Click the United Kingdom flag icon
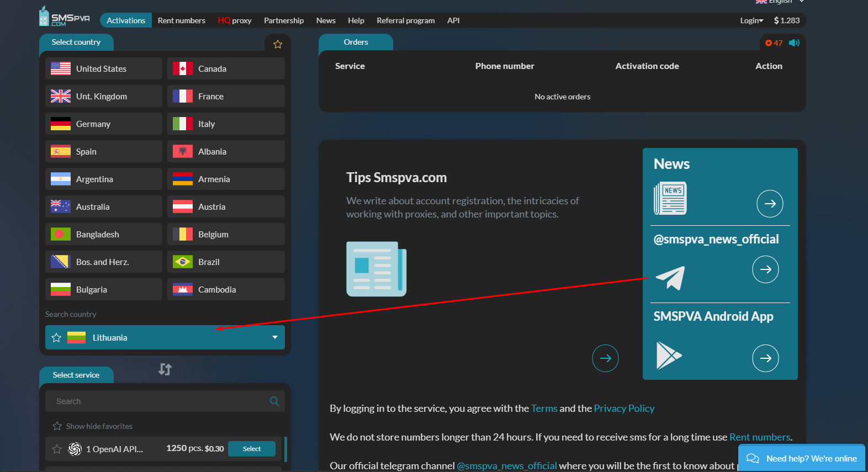Viewport: 868px width, 472px height. pyautogui.click(x=61, y=96)
